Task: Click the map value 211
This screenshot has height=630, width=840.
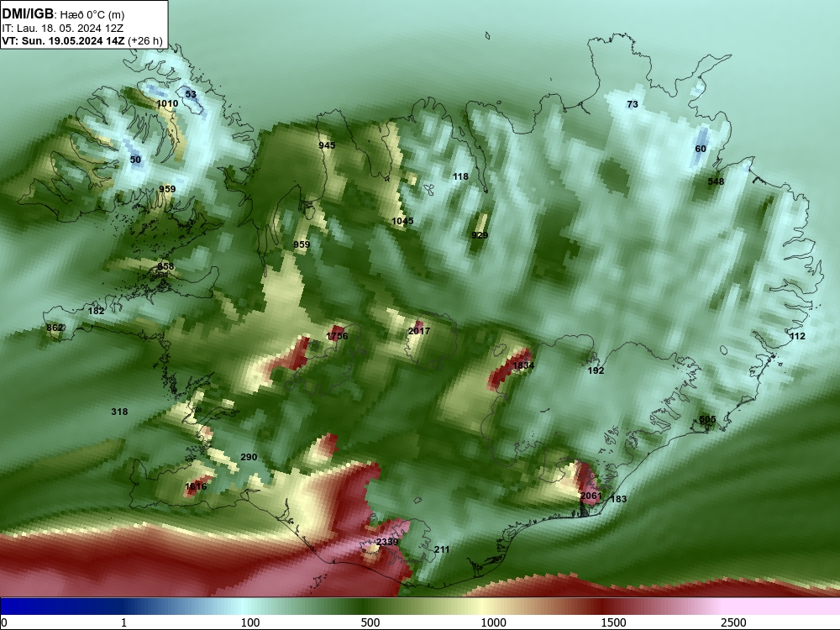Action: pyautogui.click(x=442, y=549)
